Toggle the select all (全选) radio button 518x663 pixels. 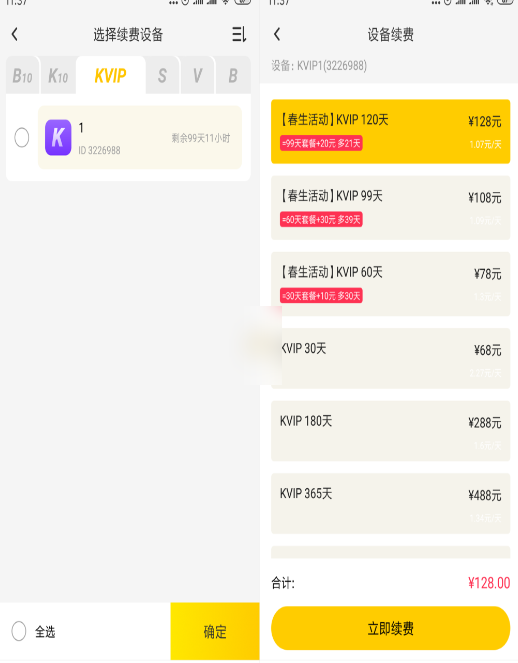point(19,631)
